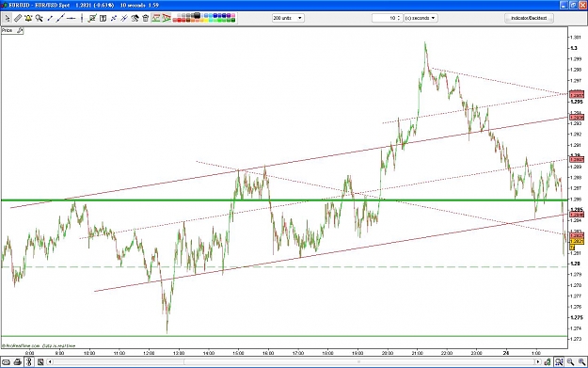Select the arrow cursor tool
The image size is (588, 368).
(7, 18)
